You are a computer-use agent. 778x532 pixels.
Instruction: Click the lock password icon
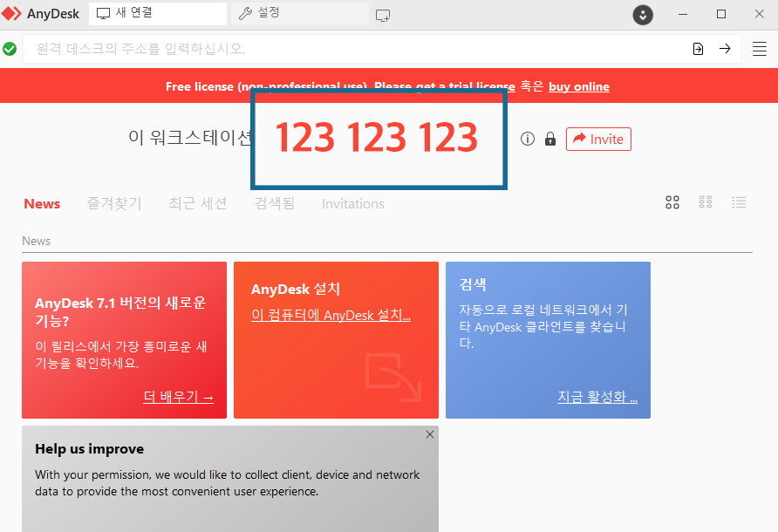tap(549, 139)
